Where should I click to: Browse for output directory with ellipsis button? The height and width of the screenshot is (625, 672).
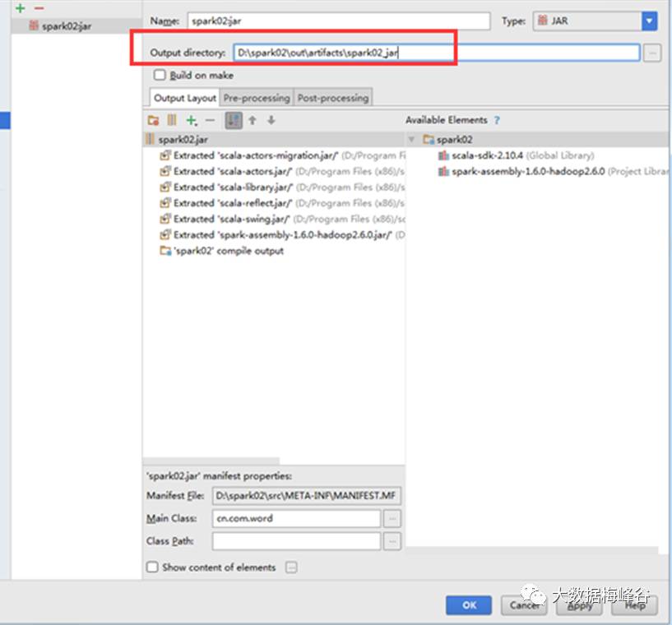click(652, 53)
